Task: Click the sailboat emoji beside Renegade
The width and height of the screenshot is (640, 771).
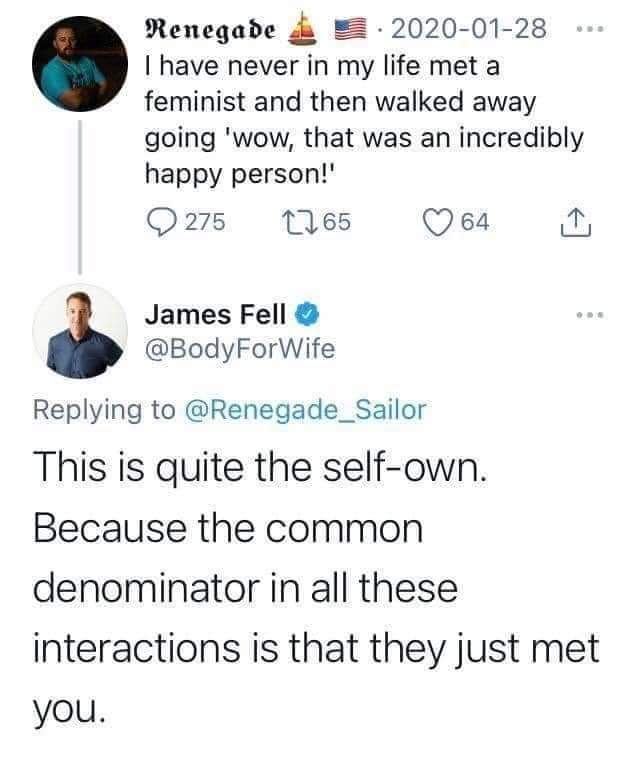Action: coord(303,30)
